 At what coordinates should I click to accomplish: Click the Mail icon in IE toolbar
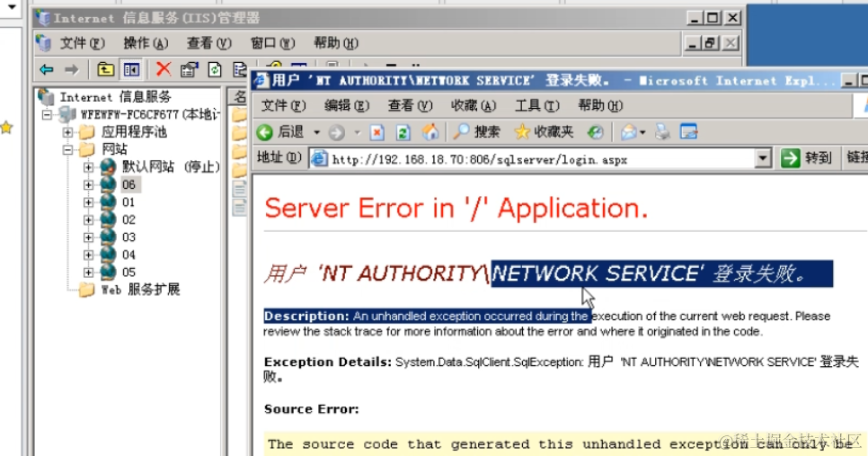pyautogui.click(x=628, y=132)
